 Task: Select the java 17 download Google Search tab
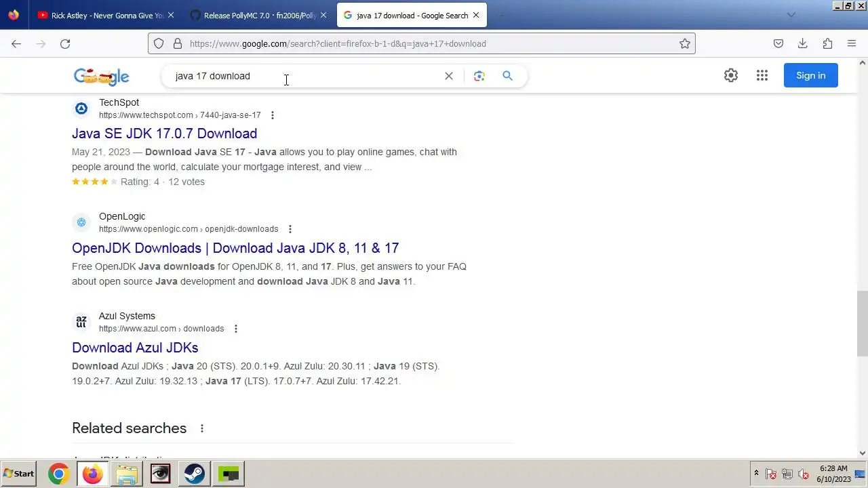pyautogui.click(x=412, y=15)
